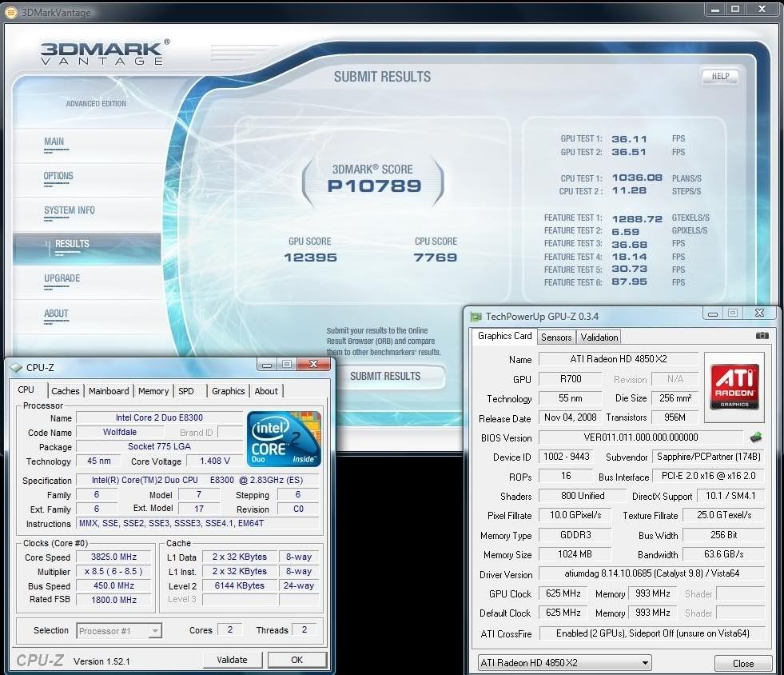Click the BIOS save chip icon in GPU-Z
The height and width of the screenshot is (675, 784).
pyautogui.click(x=756, y=437)
